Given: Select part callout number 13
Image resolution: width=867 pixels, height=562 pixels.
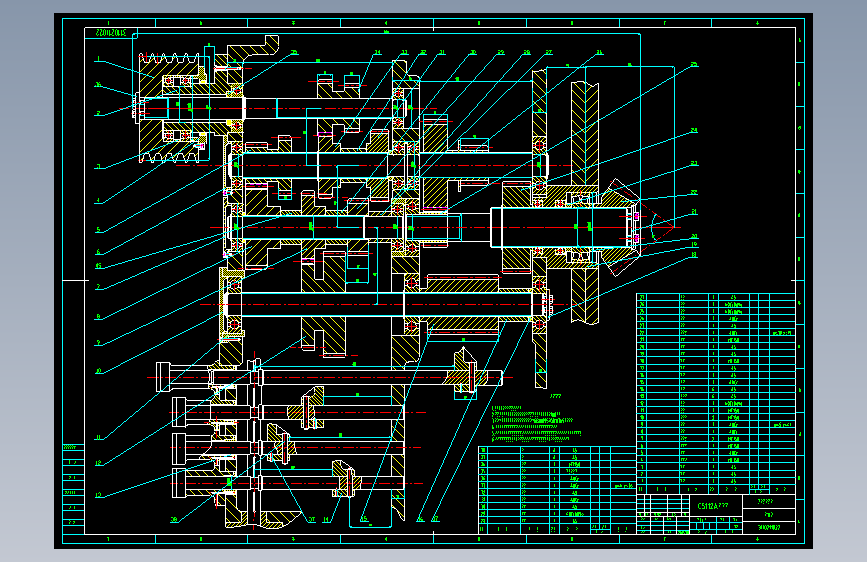Looking at the screenshot, I should (98, 495).
